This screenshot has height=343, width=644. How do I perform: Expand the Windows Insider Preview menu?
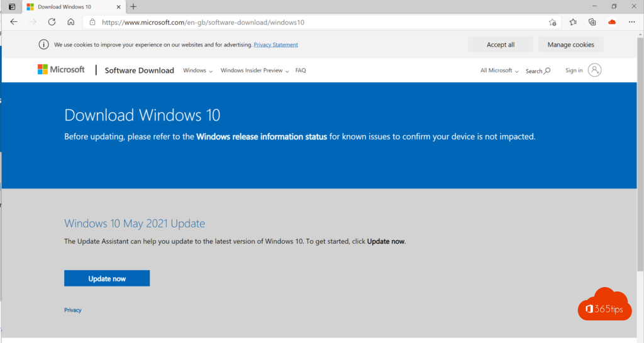(255, 70)
